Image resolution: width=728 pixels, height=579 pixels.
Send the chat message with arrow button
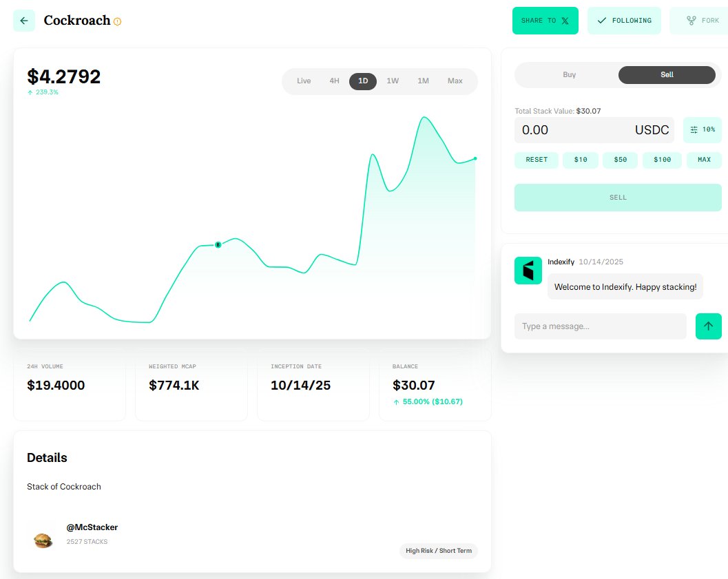(709, 326)
